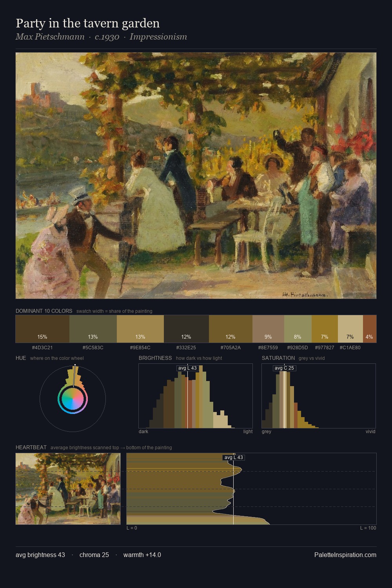Select the swatch above hex #C1AE80

pyautogui.click(x=350, y=329)
